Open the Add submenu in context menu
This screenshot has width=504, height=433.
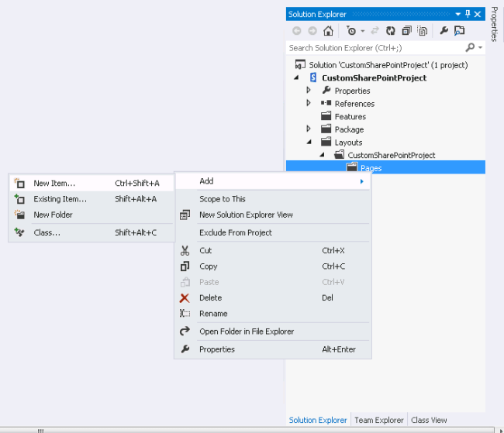click(x=273, y=181)
